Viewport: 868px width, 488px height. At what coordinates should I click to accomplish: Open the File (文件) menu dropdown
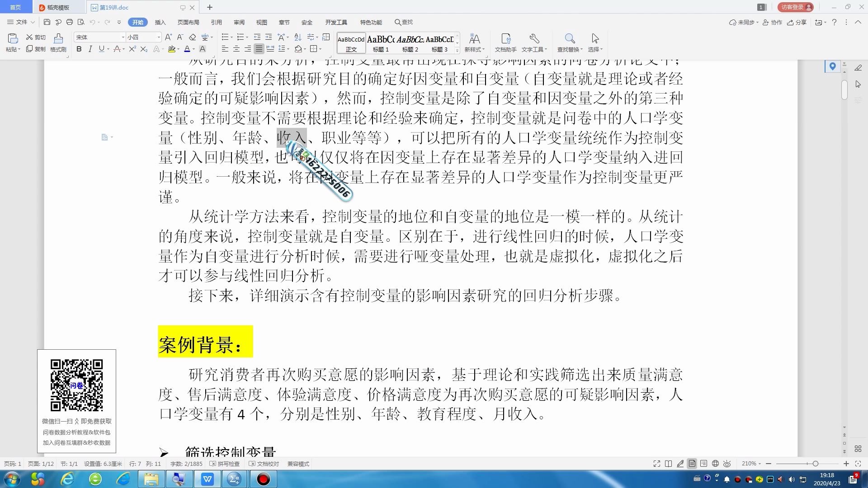(21, 22)
